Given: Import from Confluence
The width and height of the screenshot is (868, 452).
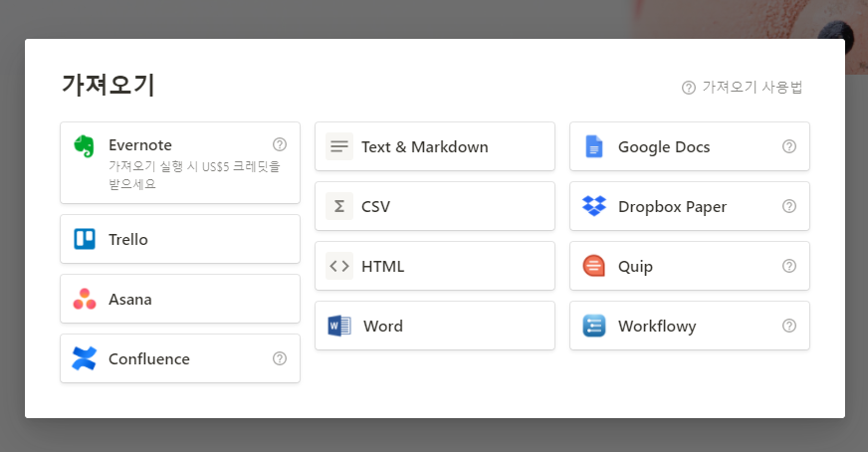Looking at the screenshot, I should [x=180, y=358].
